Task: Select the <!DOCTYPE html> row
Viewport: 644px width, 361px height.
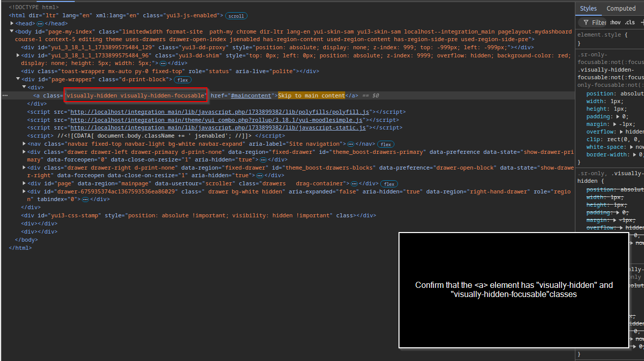Action: [34, 8]
